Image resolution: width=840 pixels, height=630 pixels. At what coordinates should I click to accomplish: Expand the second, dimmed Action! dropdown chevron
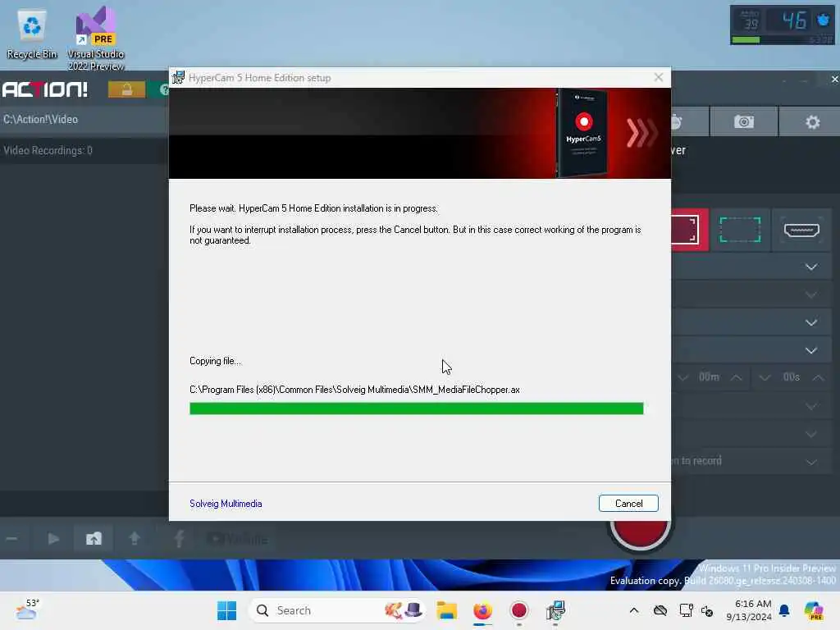[811, 294]
